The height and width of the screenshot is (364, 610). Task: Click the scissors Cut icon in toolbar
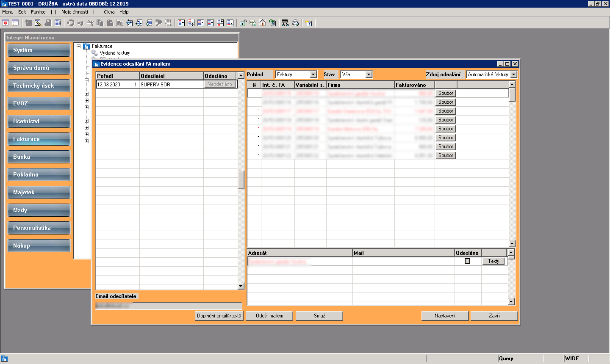(90, 23)
